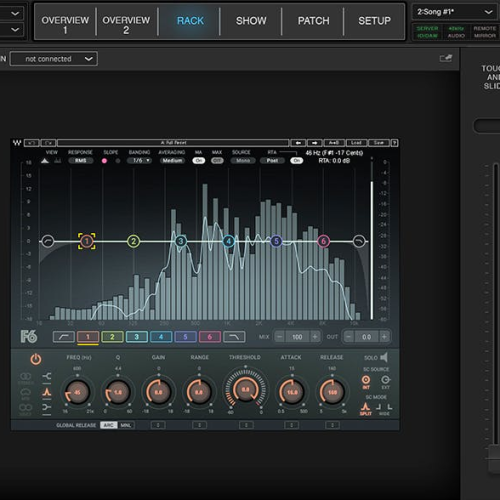Screen dimensions: 500x500
Task: Click the pop-out plugin window icon
Action: [446, 58]
